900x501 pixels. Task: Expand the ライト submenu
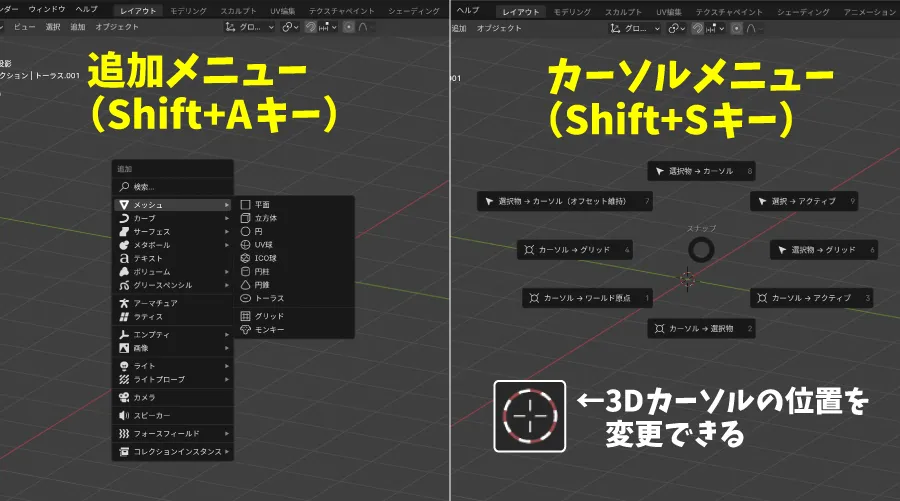(x=173, y=366)
